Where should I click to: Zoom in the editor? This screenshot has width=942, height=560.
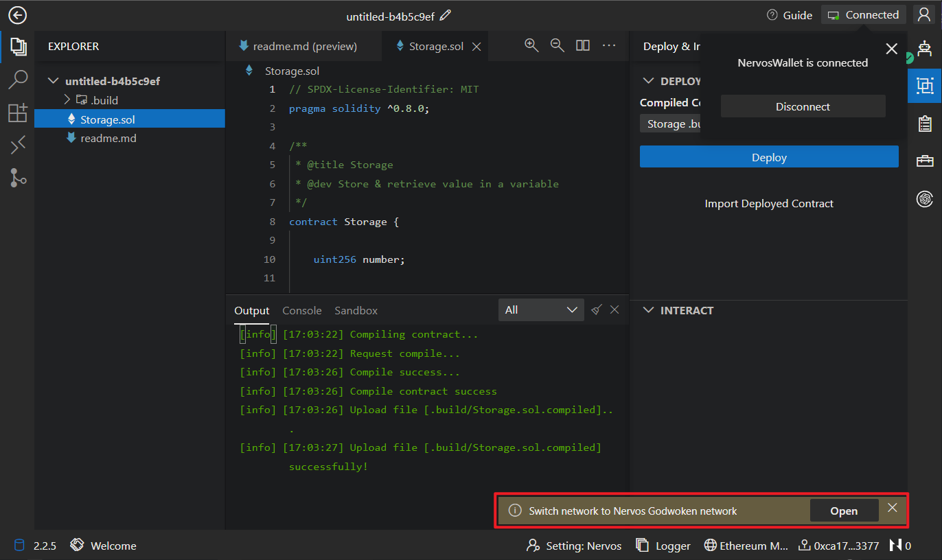click(x=531, y=45)
